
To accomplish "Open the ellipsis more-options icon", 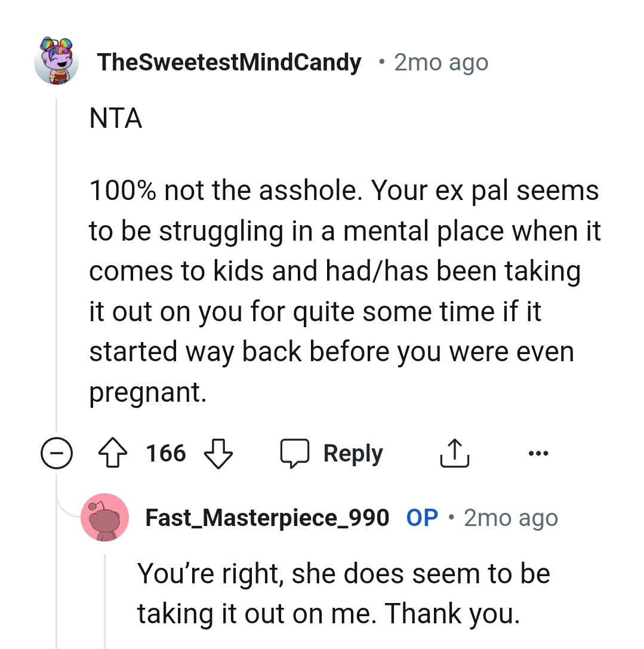I will pyautogui.click(x=538, y=454).
